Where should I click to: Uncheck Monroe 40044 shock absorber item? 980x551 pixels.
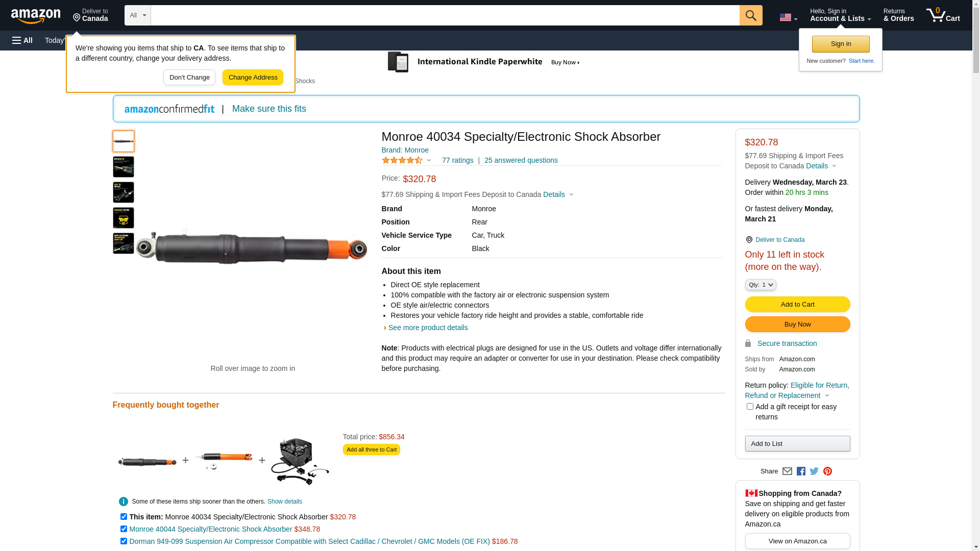(x=124, y=529)
